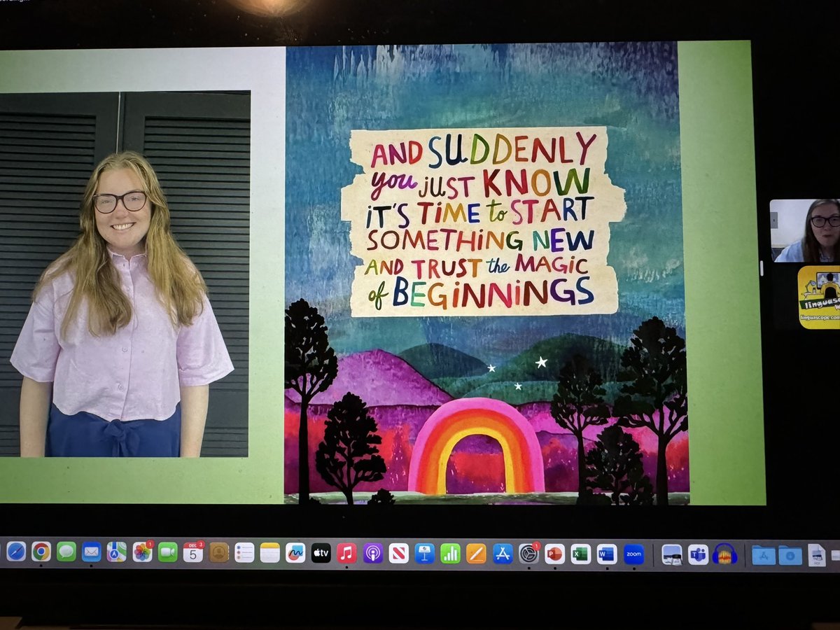Select the linguascope participant tile
The width and height of the screenshot is (840, 630).
click(x=819, y=297)
